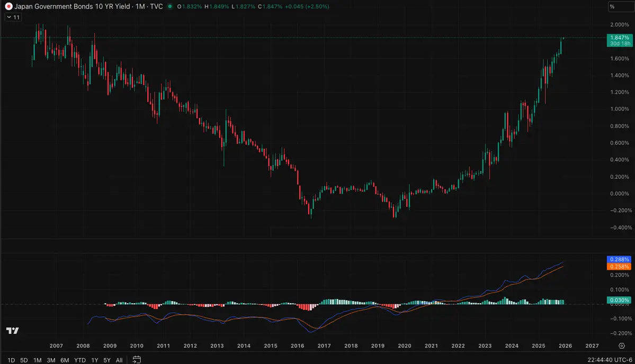The height and width of the screenshot is (364, 635).
Task: Click the change value +0.045 (+2.50%)
Action: (307, 6)
